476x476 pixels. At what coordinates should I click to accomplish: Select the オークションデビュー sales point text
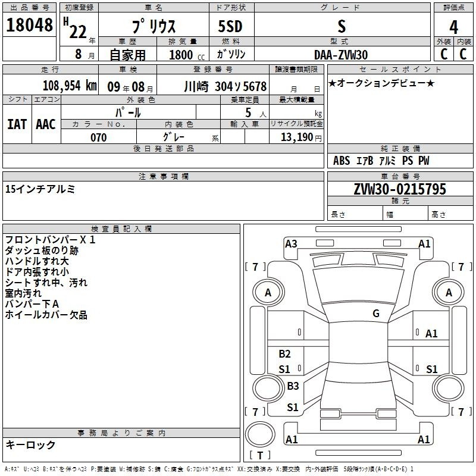click(381, 83)
